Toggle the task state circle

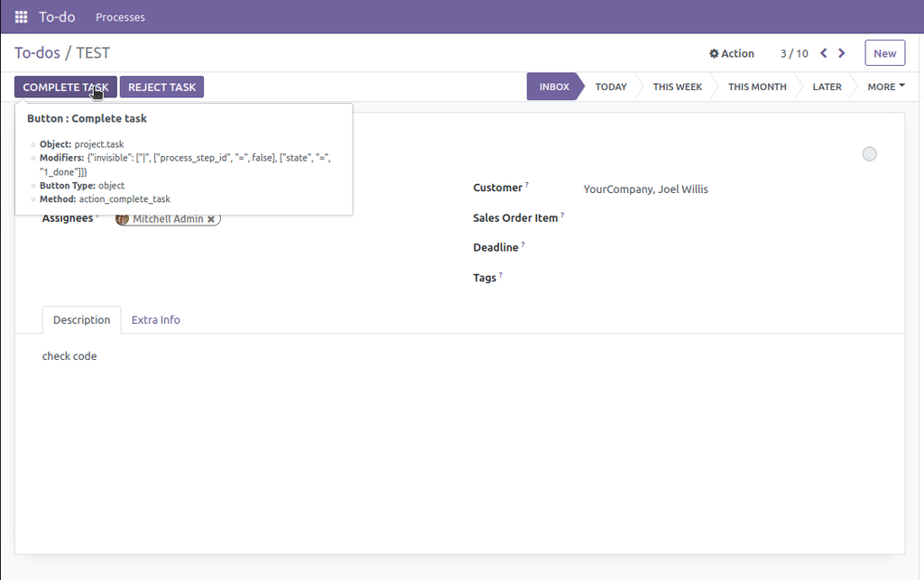pyautogui.click(x=869, y=153)
